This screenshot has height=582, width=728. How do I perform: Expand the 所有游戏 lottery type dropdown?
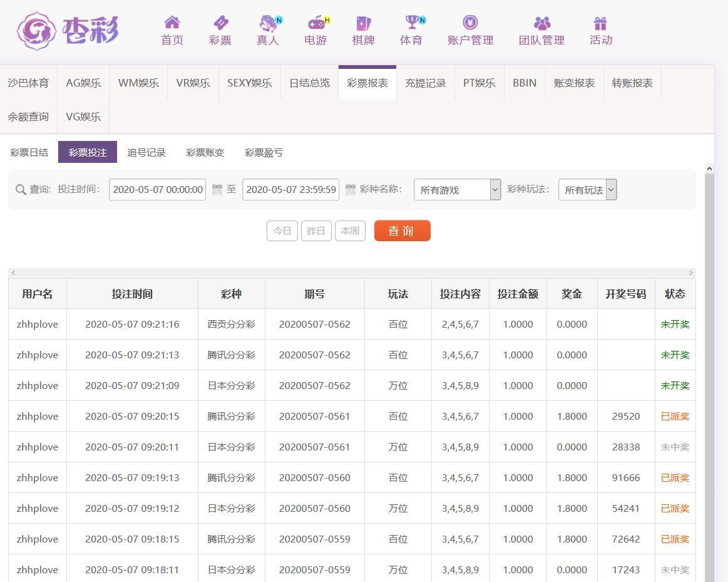pos(457,190)
